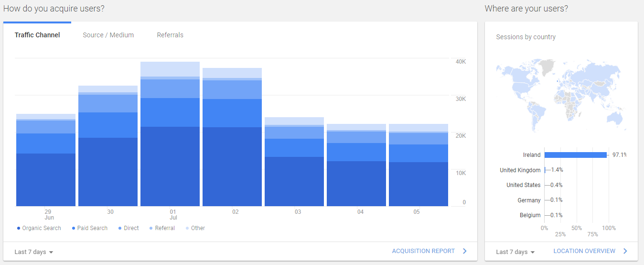This screenshot has width=644, height=265.
Task: Click the 29 Jun bar in the chart
Action: tap(46, 160)
